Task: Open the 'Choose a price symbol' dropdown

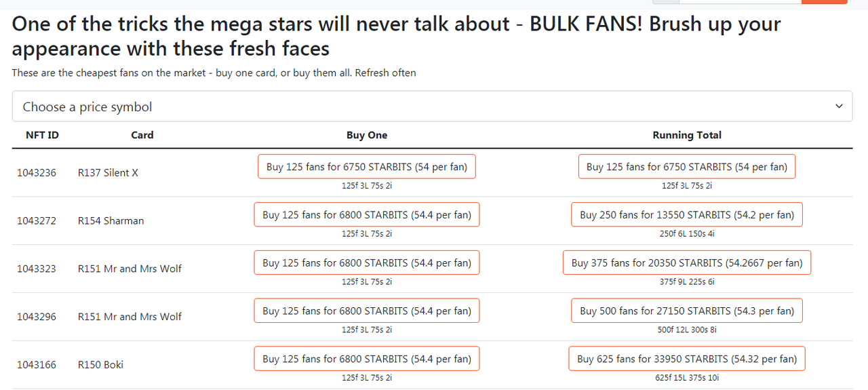Action: pyautogui.click(x=432, y=106)
